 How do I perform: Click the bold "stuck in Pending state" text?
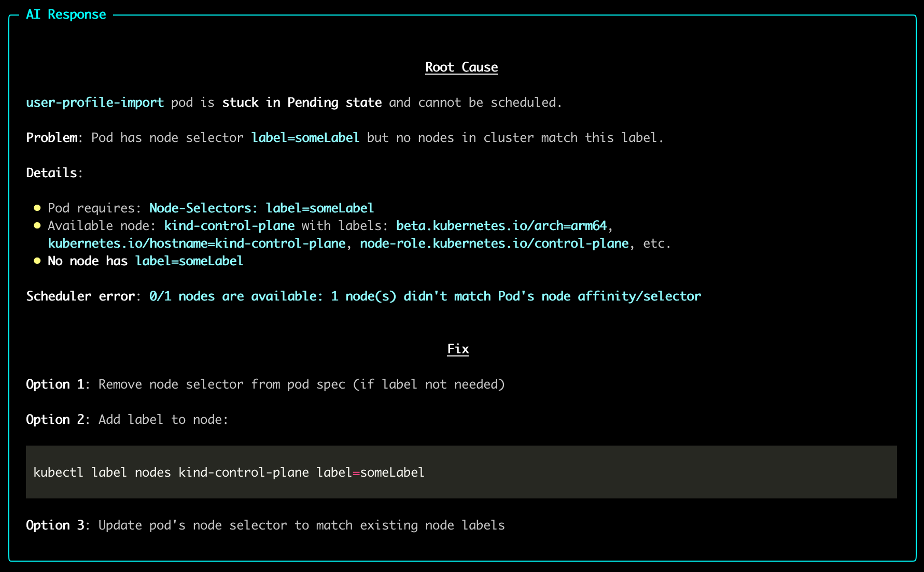tap(302, 103)
